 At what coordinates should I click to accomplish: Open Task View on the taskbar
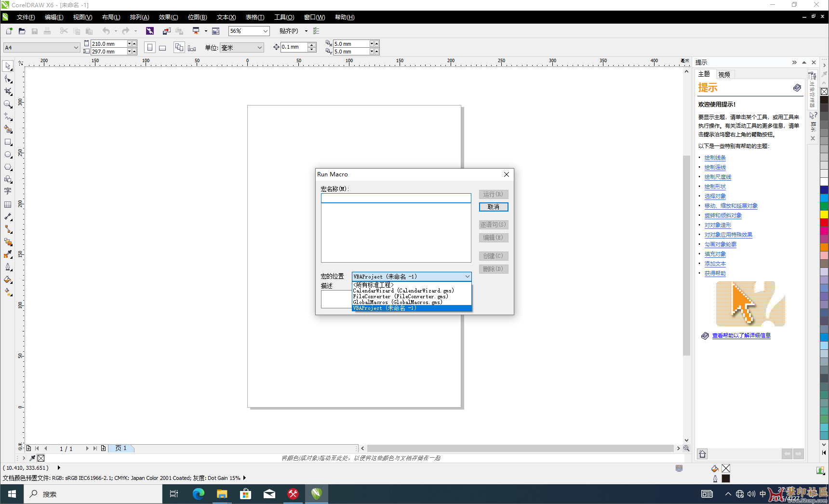174,494
